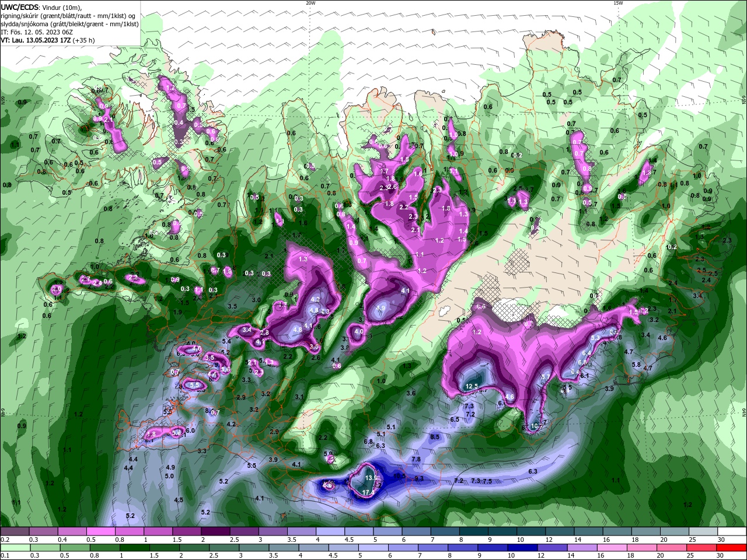The width and height of the screenshot is (747, 560).
Task: Click the dusky mauve swatch above the 0.2 label
Action: tap(15, 531)
